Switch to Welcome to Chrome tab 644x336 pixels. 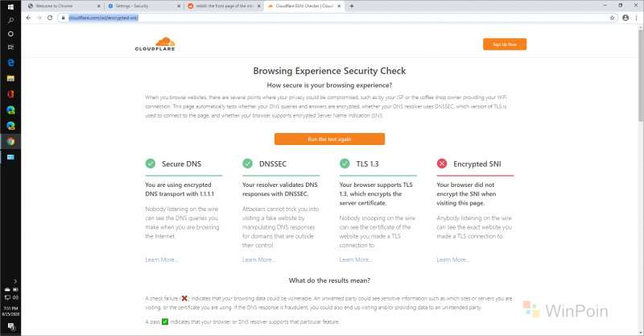[x=64, y=6]
